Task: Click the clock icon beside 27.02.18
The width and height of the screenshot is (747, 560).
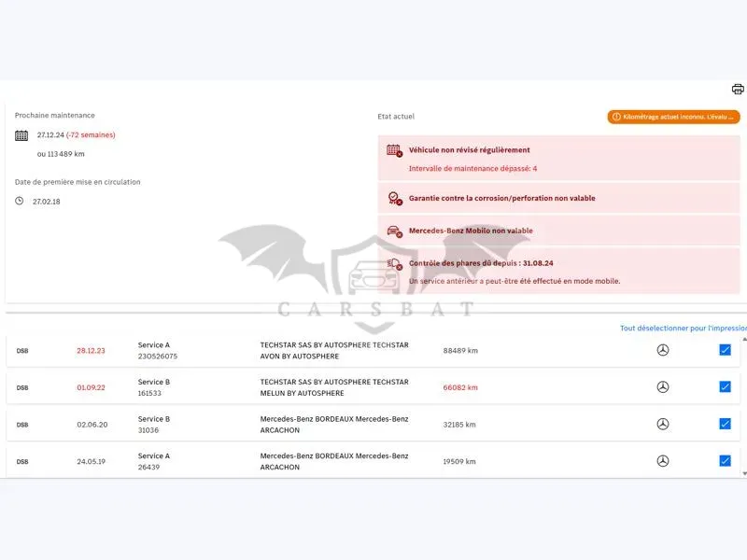Action: [19, 201]
